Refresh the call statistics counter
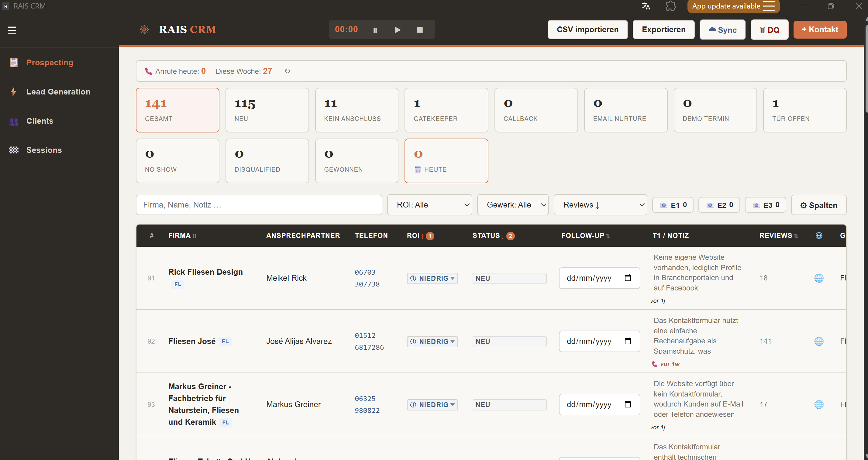Image resolution: width=868 pixels, height=460 pixels. coord(288,71)
